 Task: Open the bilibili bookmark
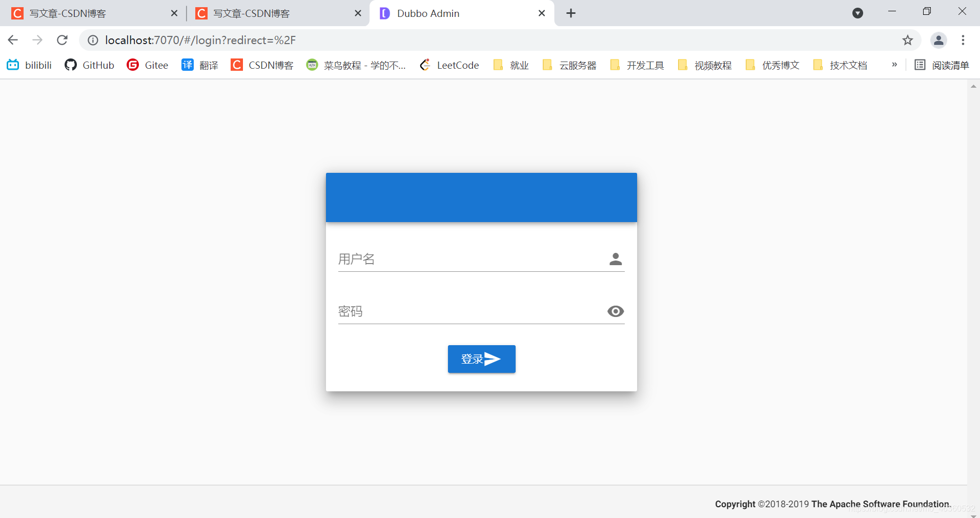(x=29, y=65)
